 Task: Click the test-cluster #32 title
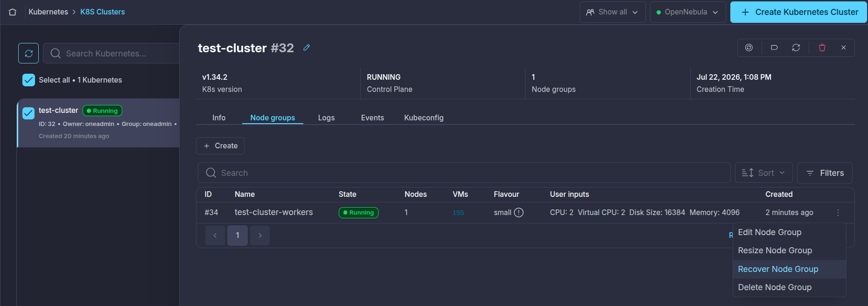pyautogui.click(x=246, y=48)
